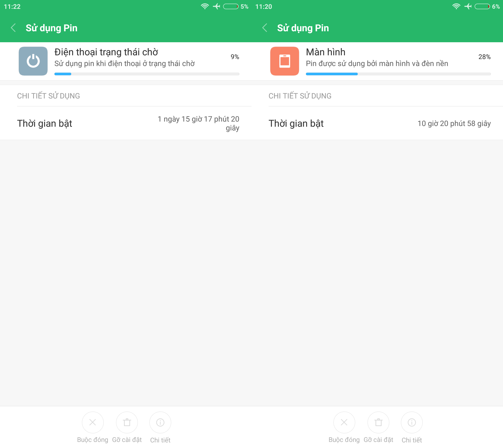Tap battery indicator showing 6%
The width and height of the screenshot is (503, 448).
point(482,6)
